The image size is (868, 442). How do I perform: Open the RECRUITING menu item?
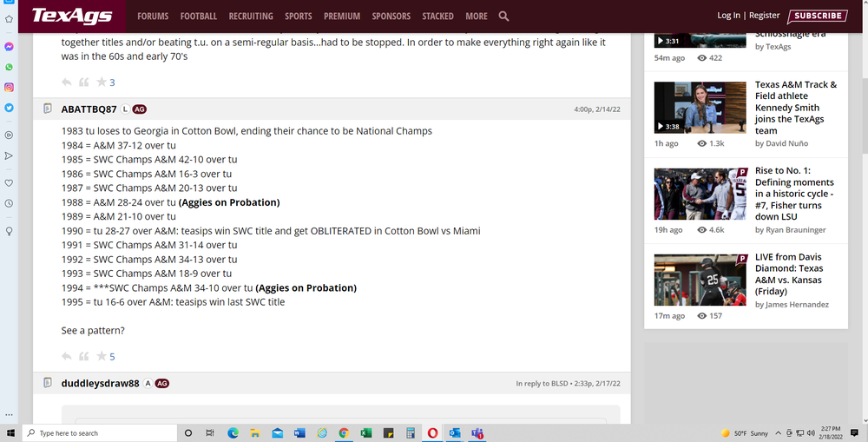(x=251, y=16)
